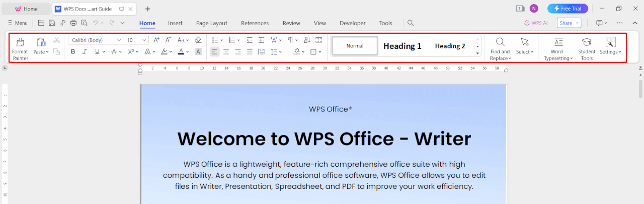This screenshot has height=204, width=644.
Task: Increase paragraph indent
Action: coord(261,40)
